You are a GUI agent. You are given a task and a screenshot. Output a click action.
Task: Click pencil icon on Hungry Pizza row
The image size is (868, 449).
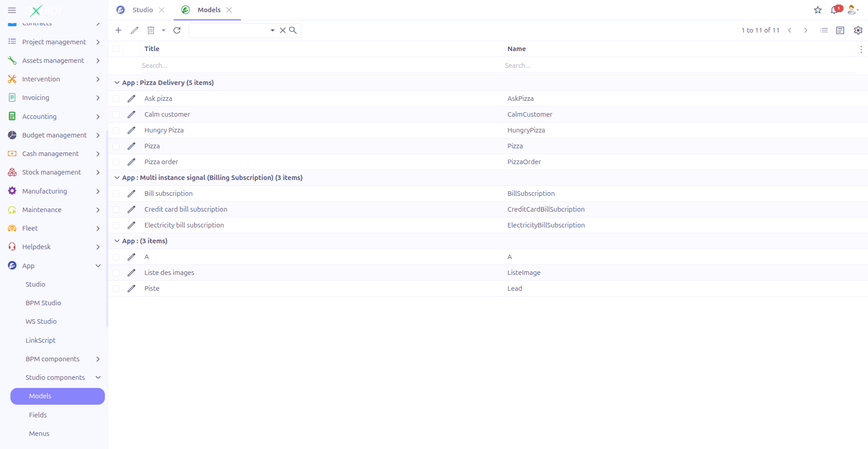(132, 130)
